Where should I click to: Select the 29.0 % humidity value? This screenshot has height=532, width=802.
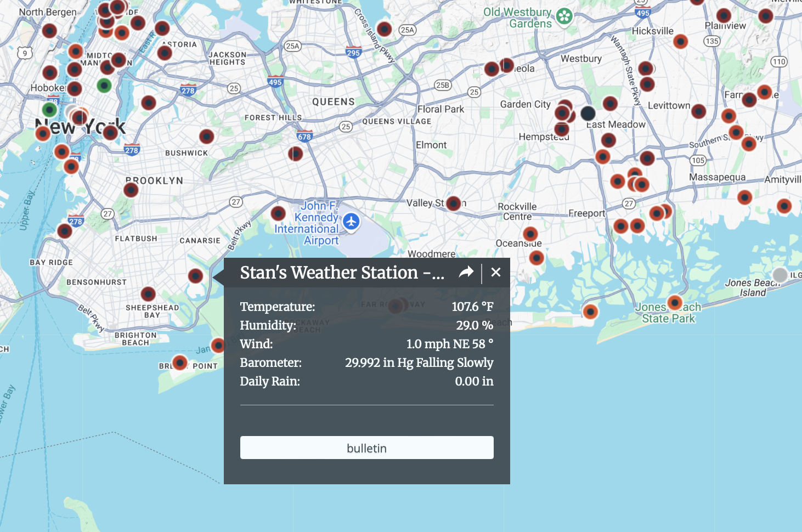[475, 325]
